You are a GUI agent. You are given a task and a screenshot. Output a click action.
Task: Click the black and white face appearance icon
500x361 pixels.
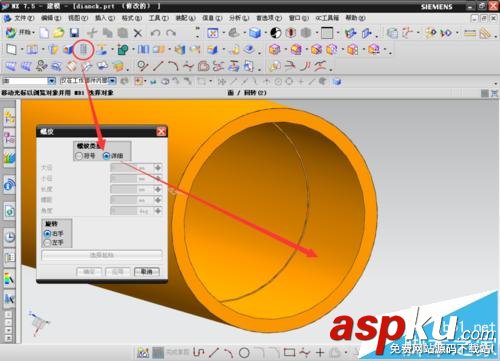[x=275, y=33]
